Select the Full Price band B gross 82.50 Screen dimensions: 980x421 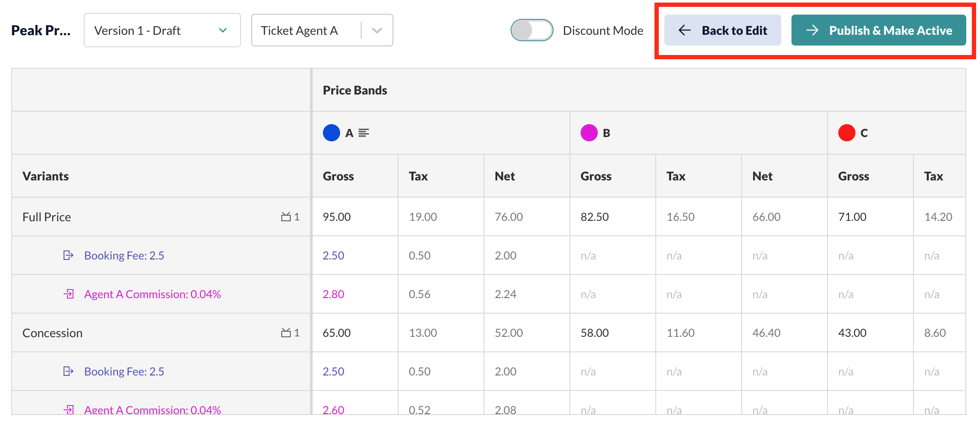[594, 217]
